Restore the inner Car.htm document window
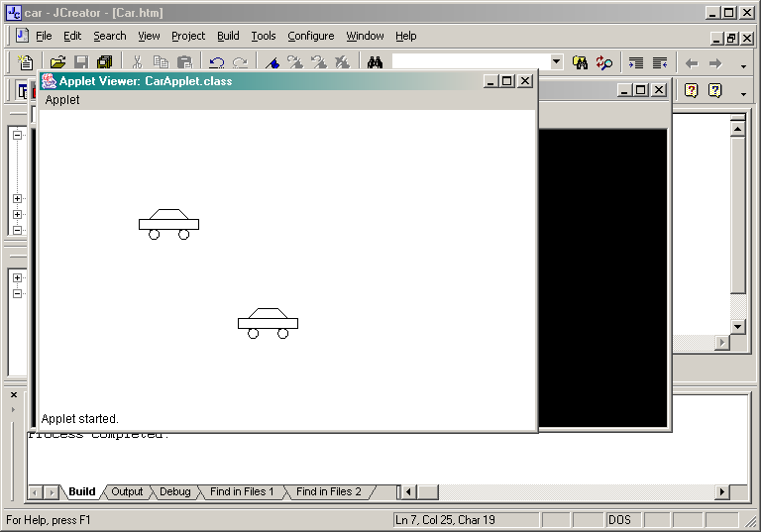 tap(731, 39)
